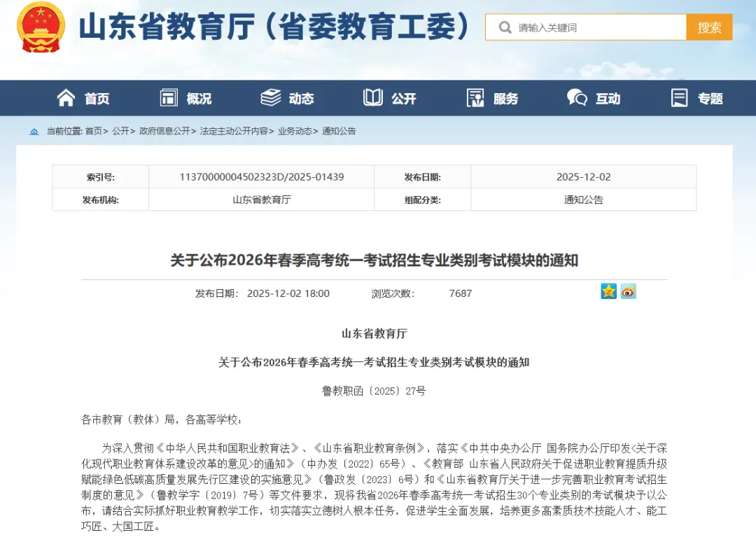Click the national emblem logo
Image resolution: width=756 pixels, height=549 pixels.
point(41,27)
